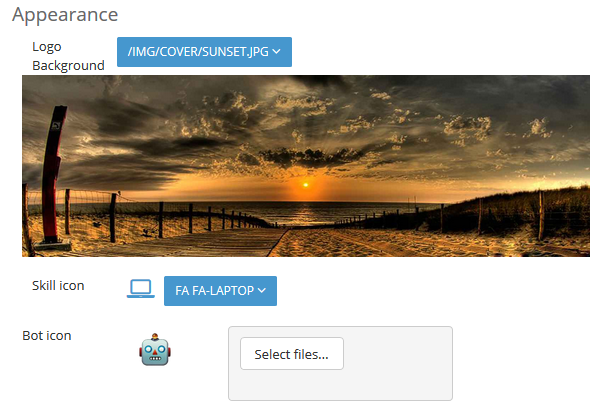Click the robot's red antenna on the bot icon
This screenshot has height=405, width=596.
155,337
